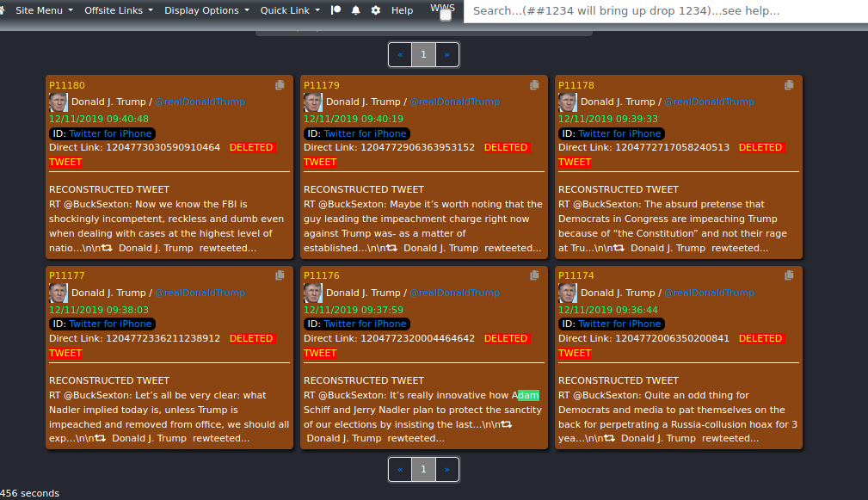Go to next page in bottom pagination
This screenshot has width=868, height=500.
point(446,469)
